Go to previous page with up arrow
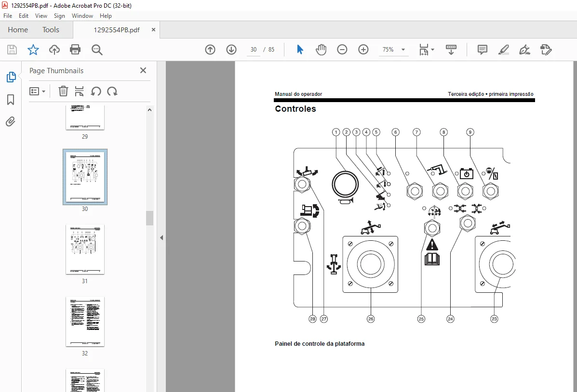This screenshot has height=392, width=577. tap(210, 50)
